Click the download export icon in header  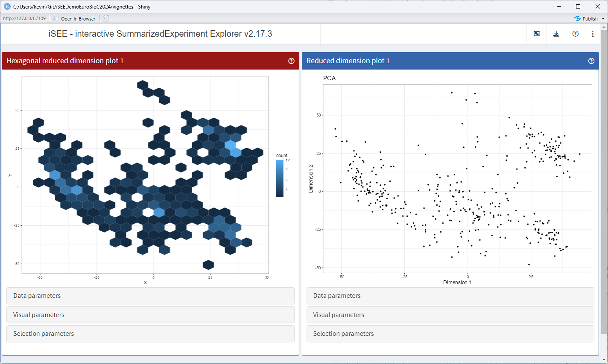pos(556,34)
